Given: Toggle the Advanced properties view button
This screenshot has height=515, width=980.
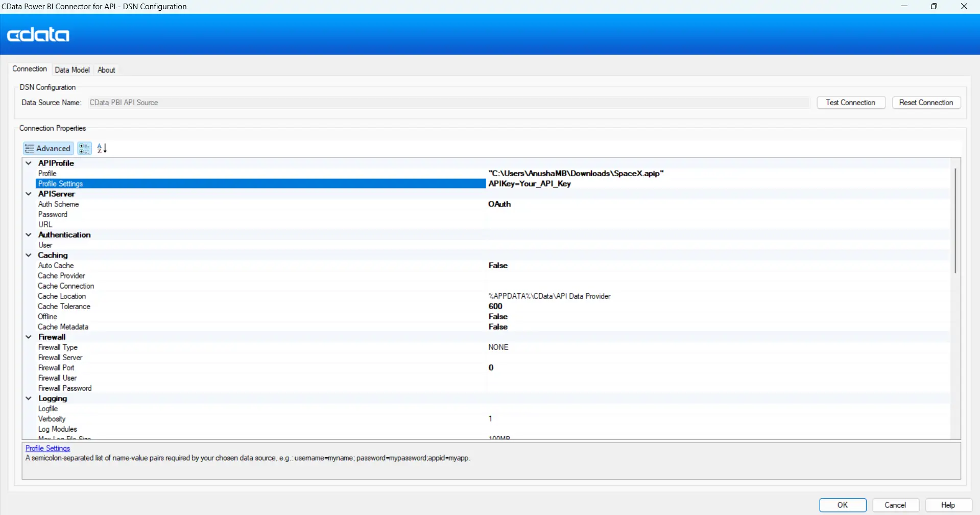Looking at the screenshot, I should click(49, 148).
